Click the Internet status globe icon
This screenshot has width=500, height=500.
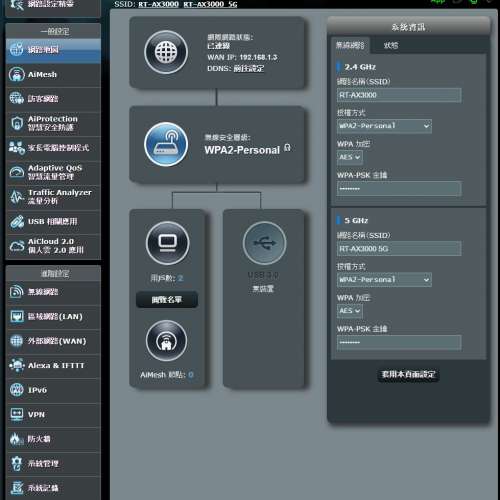[x=166, y=52]
